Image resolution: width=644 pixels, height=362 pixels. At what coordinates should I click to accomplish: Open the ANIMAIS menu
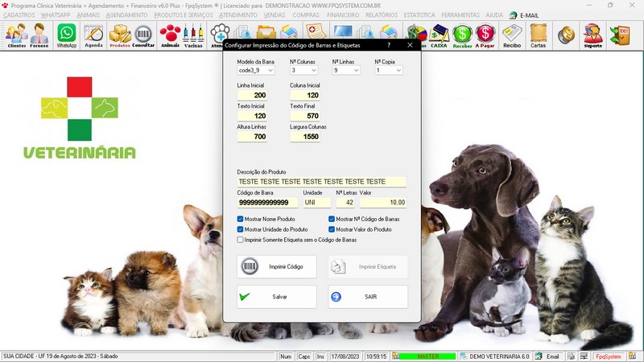[89, 15]
